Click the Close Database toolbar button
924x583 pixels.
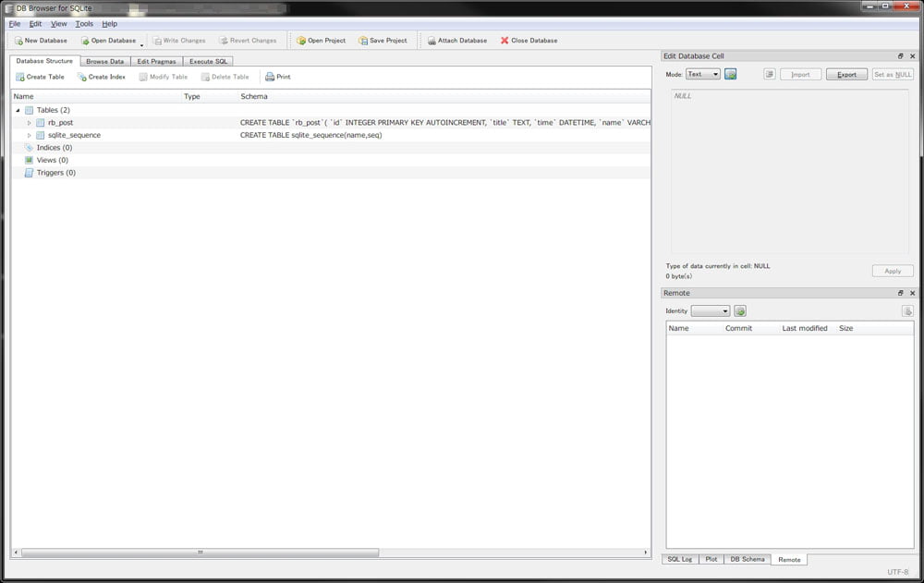pyautogui.click(x=529, y=41)
